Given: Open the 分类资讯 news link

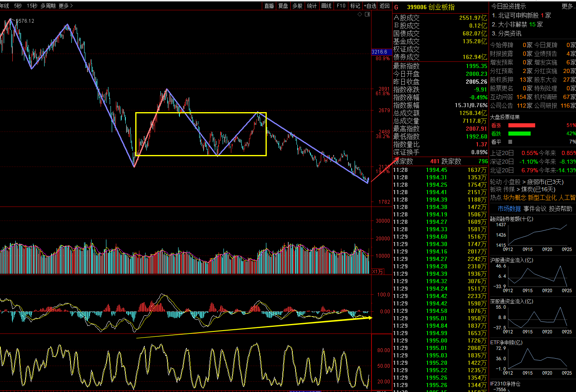Looking at the screenshot, I should 510,33.
